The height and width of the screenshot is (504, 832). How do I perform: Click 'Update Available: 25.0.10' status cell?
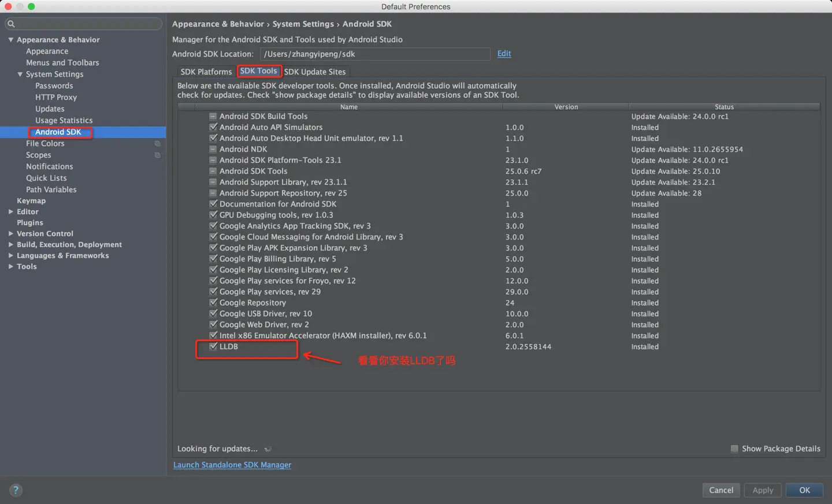(675, 171)
